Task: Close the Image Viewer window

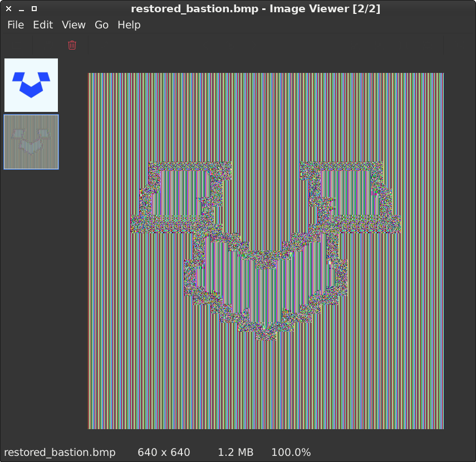Action: coord(9,9)
